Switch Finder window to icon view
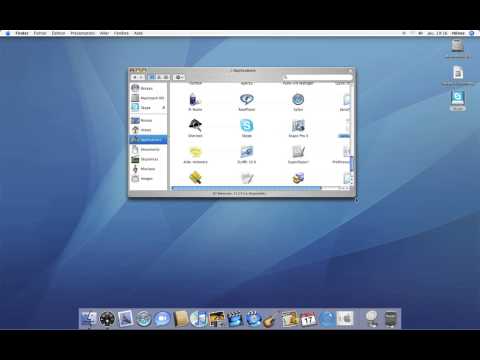480x360 pixels. pyautogui.click(x=151, y=77)
